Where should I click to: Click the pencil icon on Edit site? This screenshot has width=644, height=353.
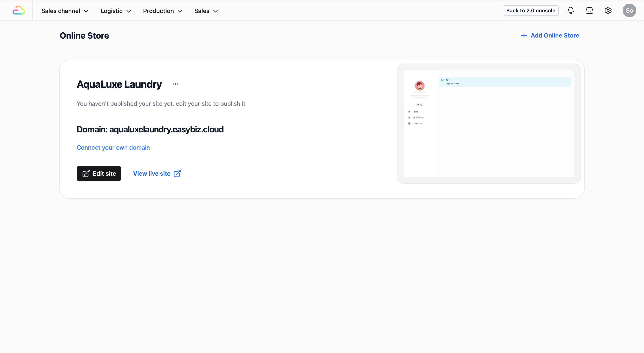86,174
